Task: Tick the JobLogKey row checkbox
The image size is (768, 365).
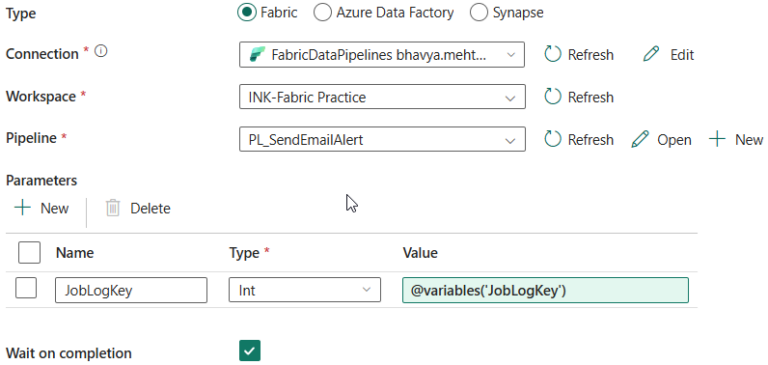Action: pyautogui.click(x=26, y=288)
